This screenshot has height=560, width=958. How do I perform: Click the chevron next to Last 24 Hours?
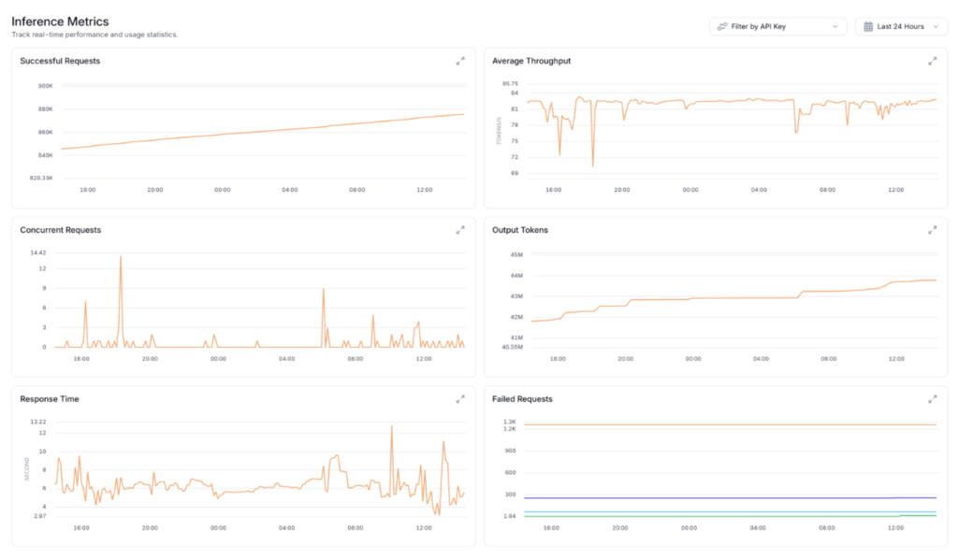(933, 26)
